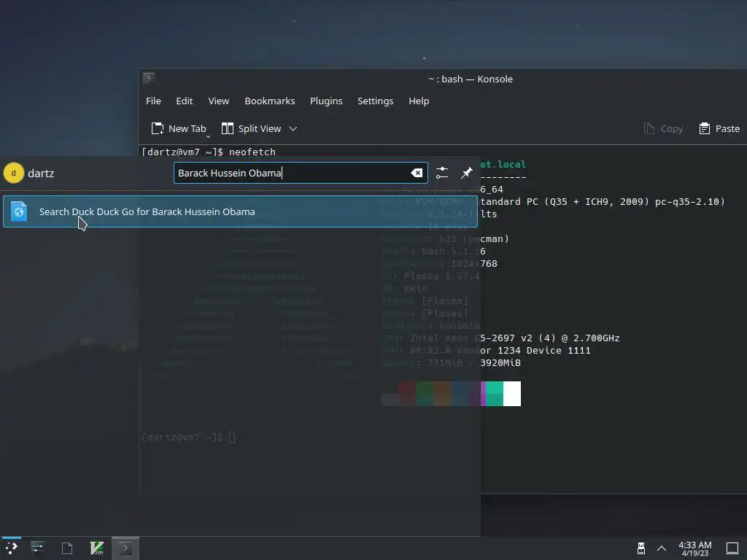Expand the hidden system tray icons arrow
747x560 pixels.
click(x=662, y=548)
